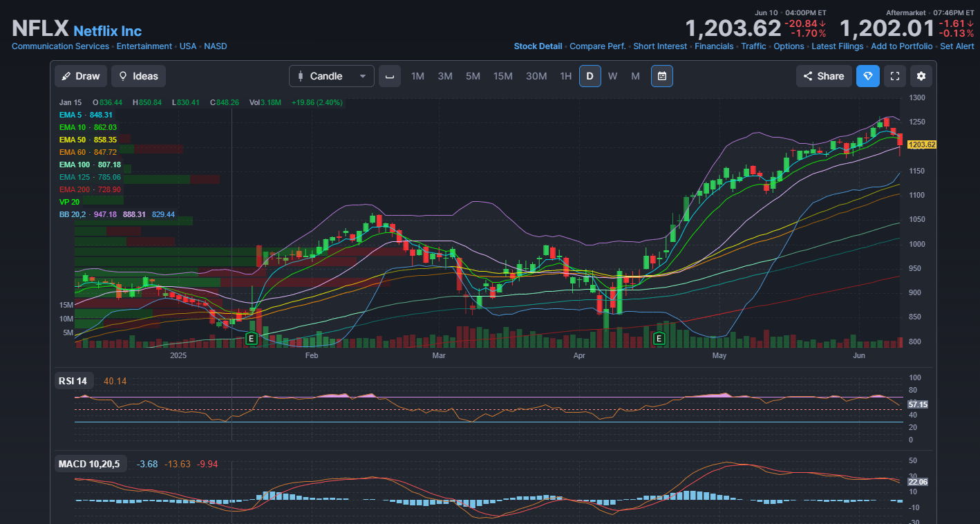Screen dimensions: 980x524
Task: Switch to the Daily (D) timeframe
Action: point(590,76)
